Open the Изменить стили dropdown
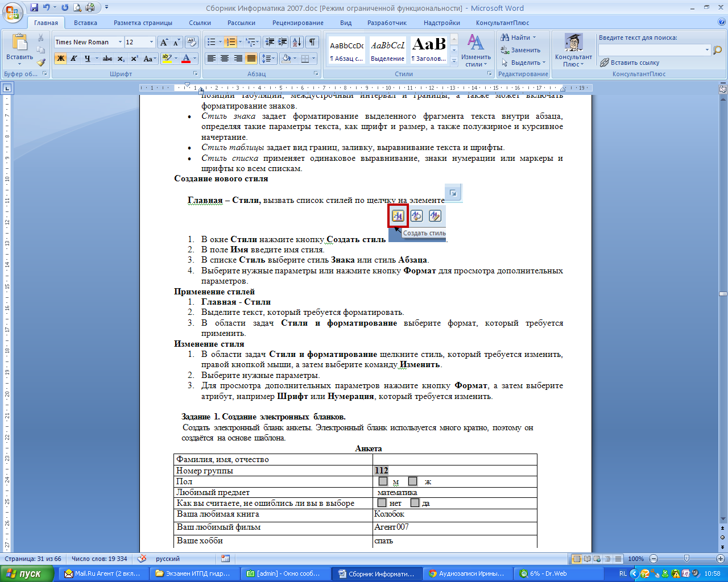 coord(476,51)
